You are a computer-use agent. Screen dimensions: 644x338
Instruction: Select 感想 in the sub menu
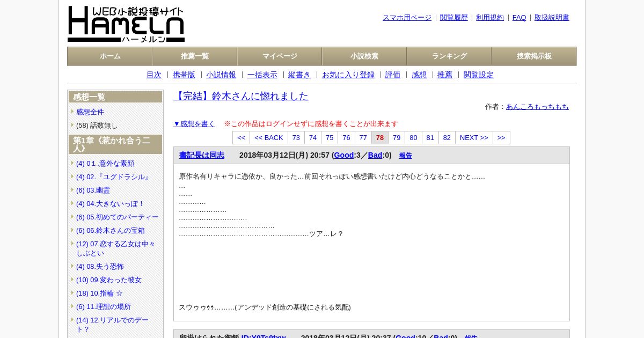[x=419, y=75]
